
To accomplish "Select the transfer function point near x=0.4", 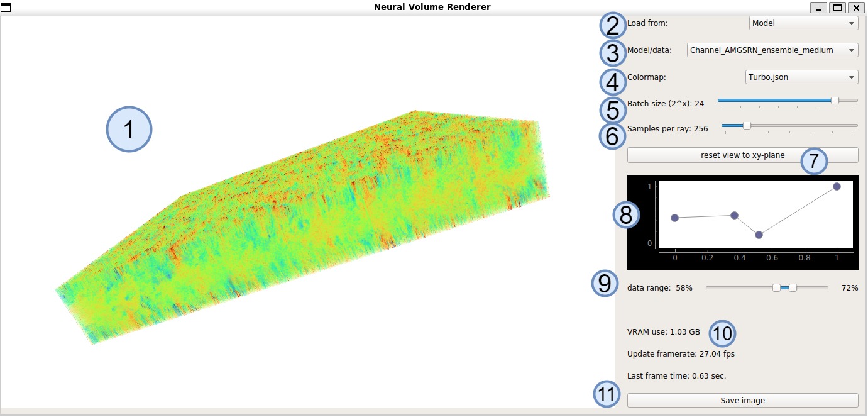I will (734, 215).
